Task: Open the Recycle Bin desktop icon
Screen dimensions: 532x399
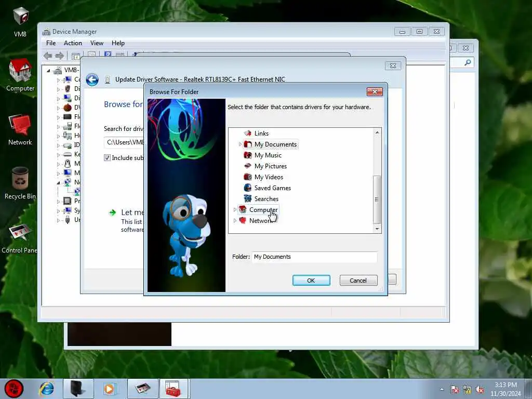Action: tap(20, 183)
